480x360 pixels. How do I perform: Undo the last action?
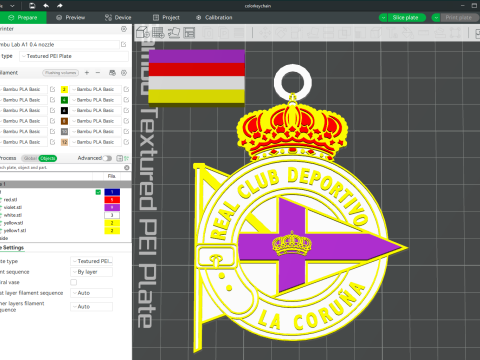(x=46, y=6)
